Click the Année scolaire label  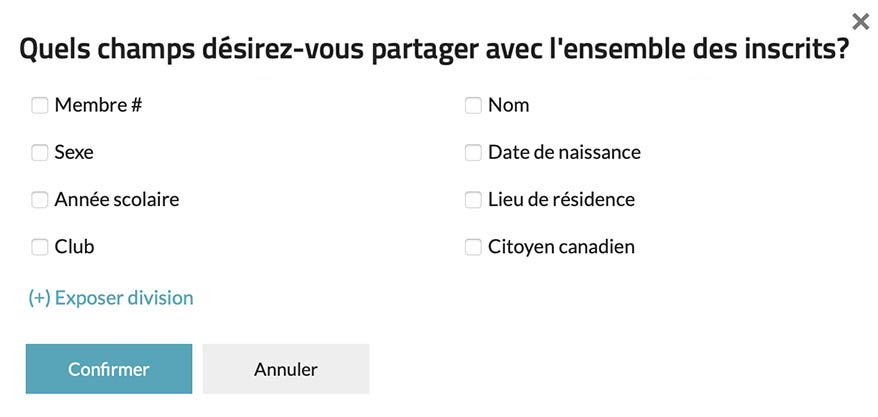click(117, 200)
